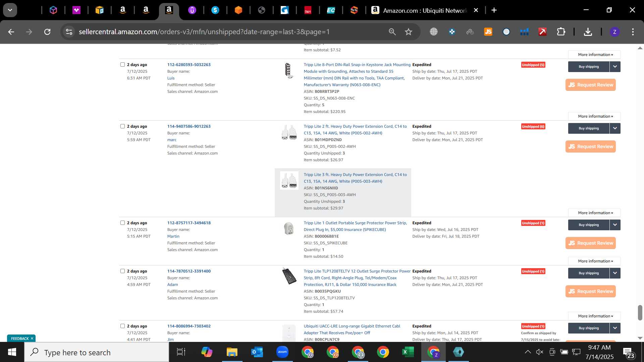
Task: Bookmark this page with the star icon
Action: point(408,32)
